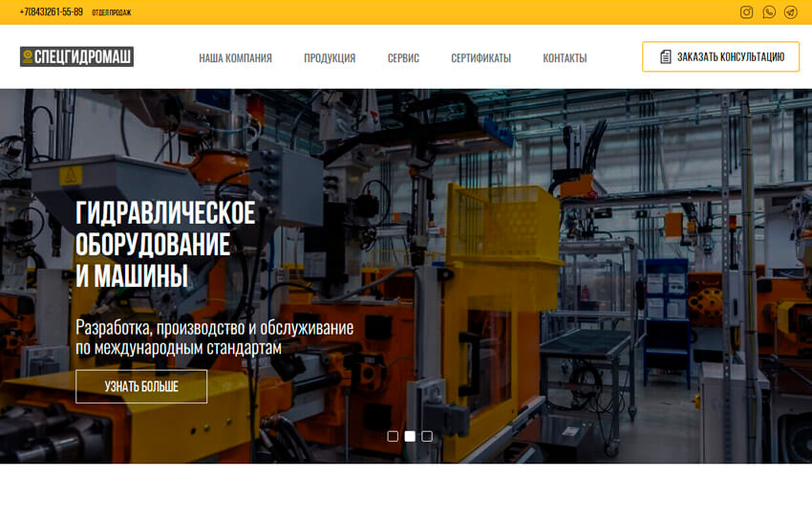Open the СЕРВИС page
The height and width of the screenshot is (522, 812).
pyautogui.click(x=403, y=58)
